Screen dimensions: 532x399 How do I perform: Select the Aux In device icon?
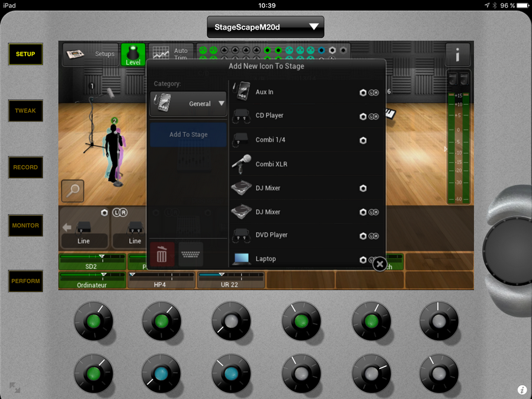[x=242, y=92]
